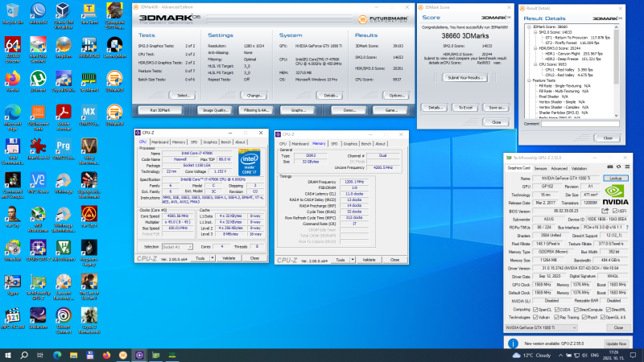Launch Valley Benchmark desktop shortcut
This screenshot has height=362, width=644.
89,151
